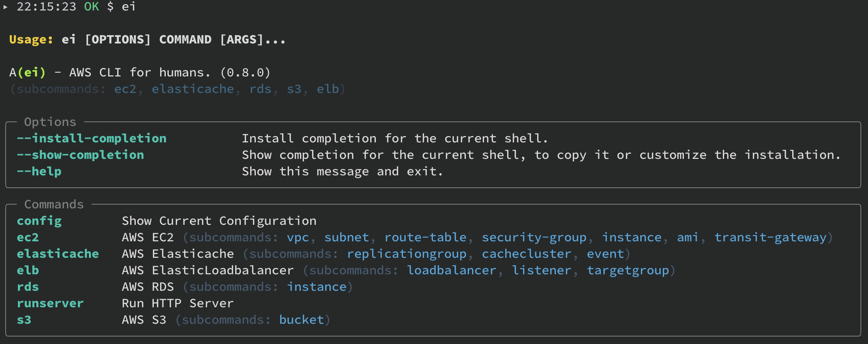This screenshot has height=344, width=868.
Task: Click the loadbalancer subcommand
Action: click(x=452, y=270)
